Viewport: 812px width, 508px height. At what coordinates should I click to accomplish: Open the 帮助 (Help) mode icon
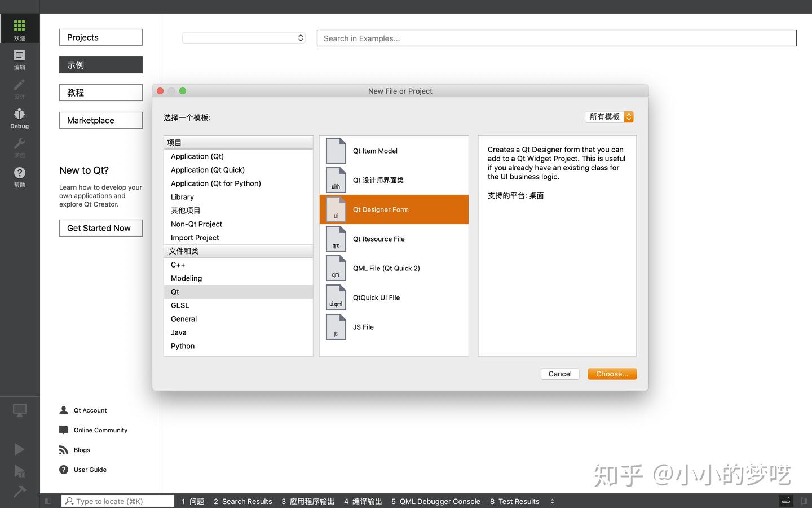pos(19,177)
